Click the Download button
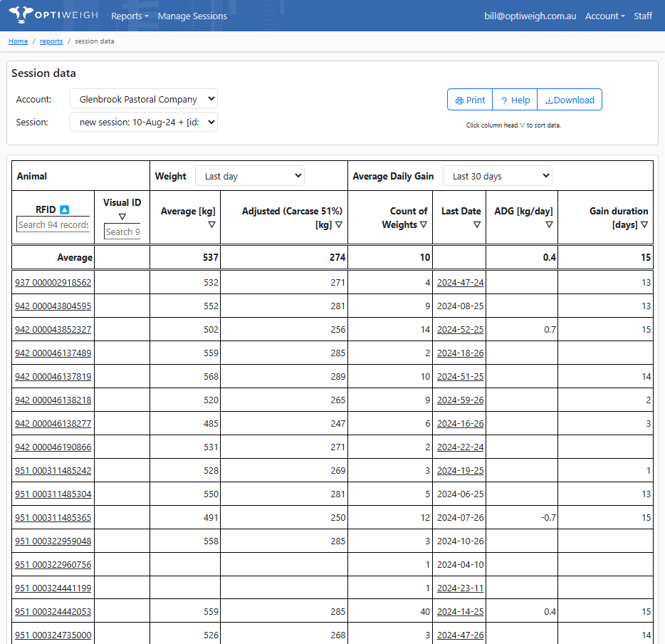Image resolution: width=665 pixels, height=644 pixels. (570, 100)
